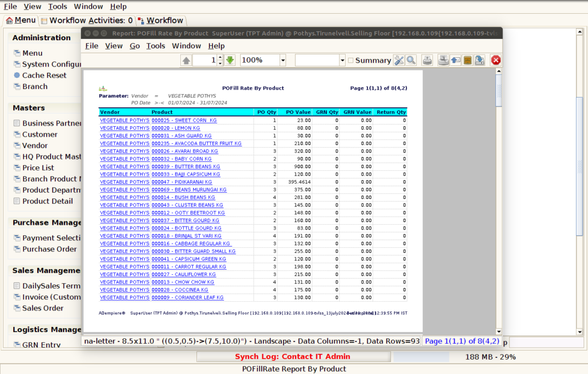The width and height of the screenshot is (588, 374).
Task: Toggle the Summary checkbox
Action: pyautogui.click(x=351, y=60)
